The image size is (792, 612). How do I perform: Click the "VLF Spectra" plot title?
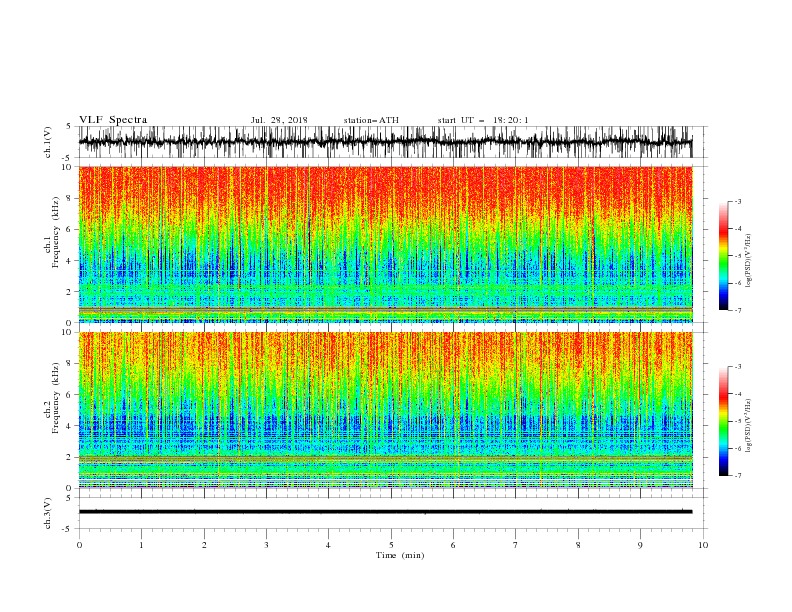113,120
